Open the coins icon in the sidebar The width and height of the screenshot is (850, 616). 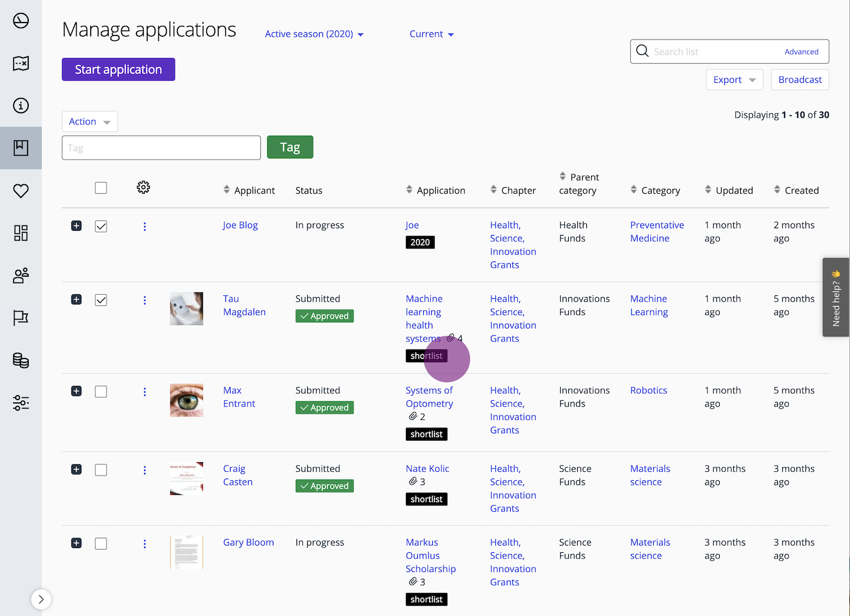[21, 361]
